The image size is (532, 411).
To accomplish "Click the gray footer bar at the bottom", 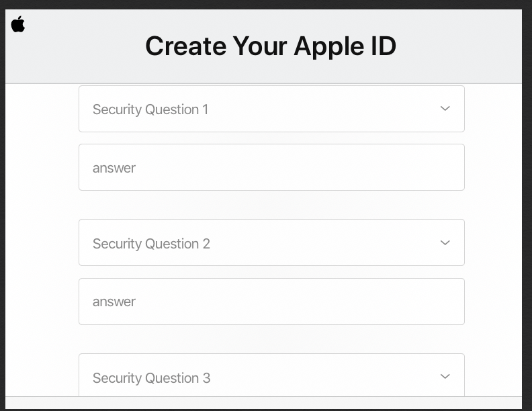I will click(263, 402).
